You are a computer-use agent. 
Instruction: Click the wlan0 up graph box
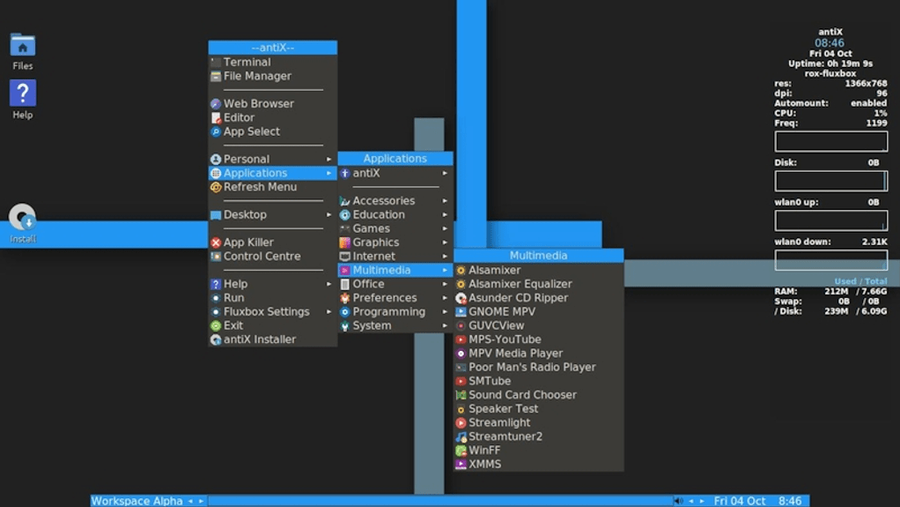831,220
